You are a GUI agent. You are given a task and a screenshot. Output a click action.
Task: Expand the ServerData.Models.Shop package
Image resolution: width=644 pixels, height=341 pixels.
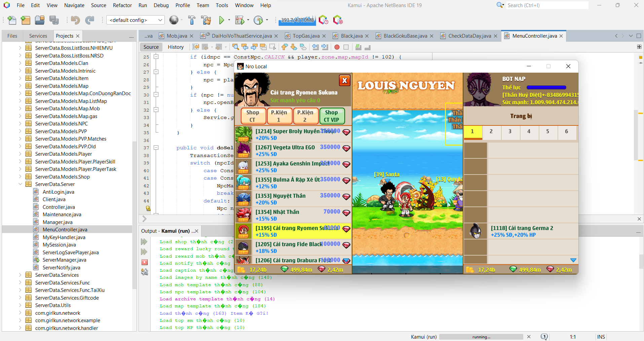pos(20,177)
